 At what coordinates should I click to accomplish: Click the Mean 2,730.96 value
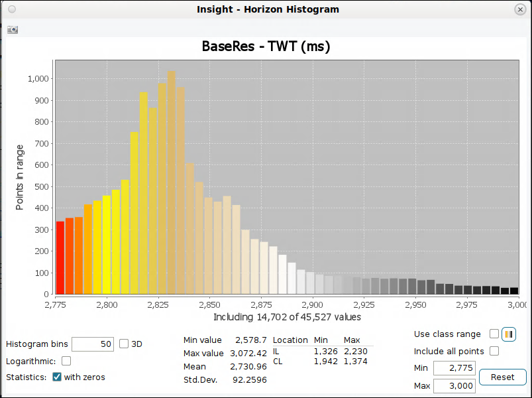click(x=248, y=366)
